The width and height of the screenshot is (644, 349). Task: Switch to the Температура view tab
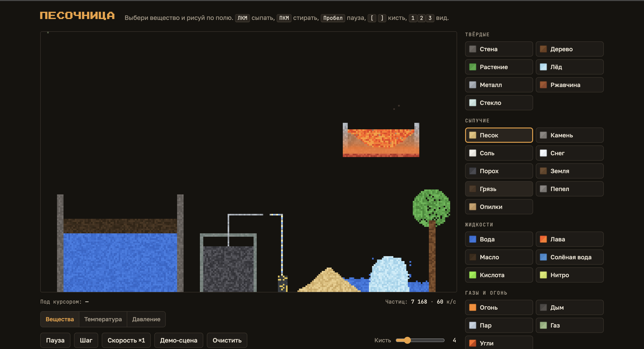coord(103,319)
